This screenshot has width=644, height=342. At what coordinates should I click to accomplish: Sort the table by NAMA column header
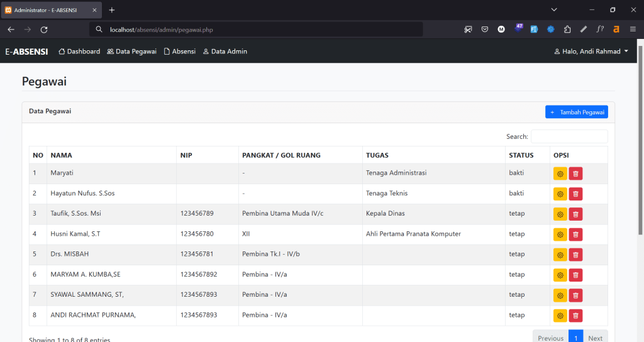pos(62,155)
